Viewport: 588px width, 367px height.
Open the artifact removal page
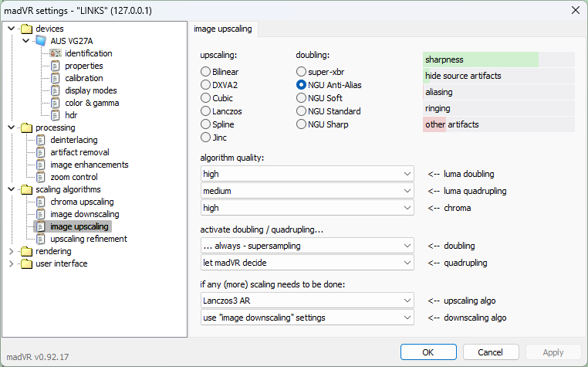point(80,152)
